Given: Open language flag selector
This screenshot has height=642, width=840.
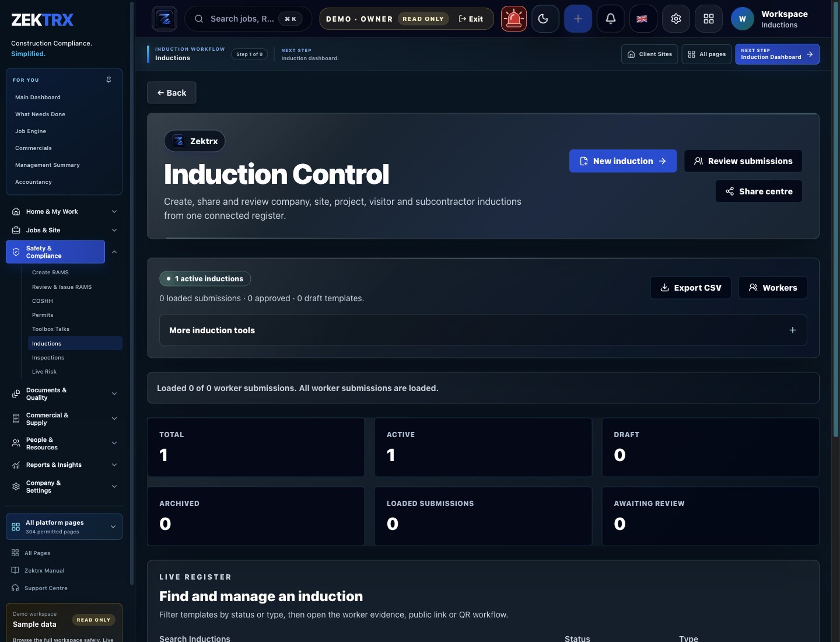Looking at the screenshot, I should [x=642, y=19].
